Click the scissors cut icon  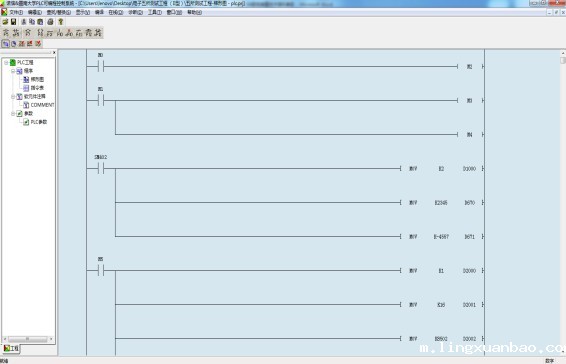point(24,22)
